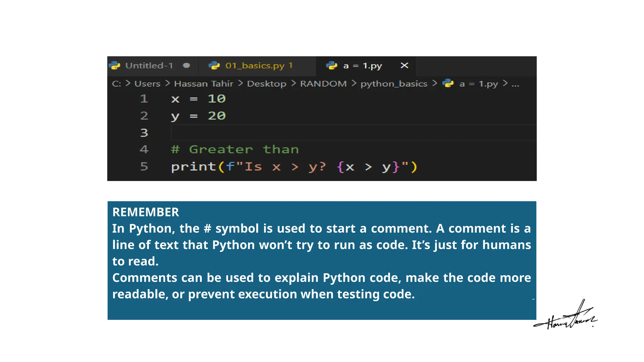The width and height of the screenshot is (644, 362).
Task: Switch to the Untitled-1 tab
Action: pyautogui.click(x=149, y=65)
